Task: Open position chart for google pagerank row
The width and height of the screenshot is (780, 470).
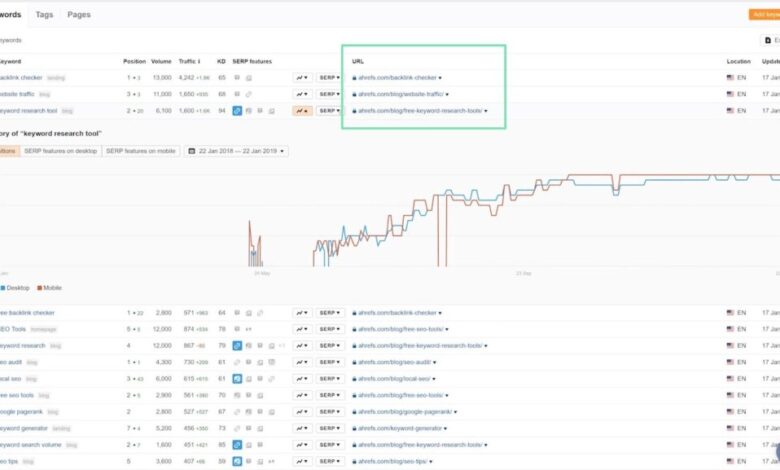Action: tap(302, 412)
